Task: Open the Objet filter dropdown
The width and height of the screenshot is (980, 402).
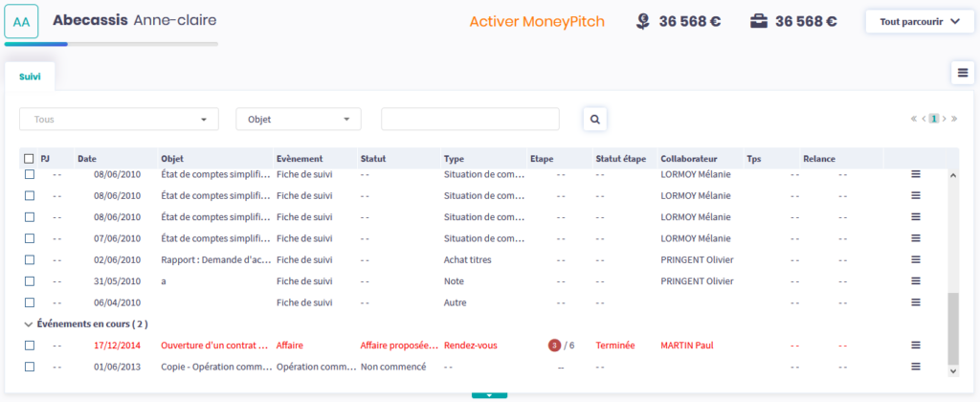Action: point(298,119)
